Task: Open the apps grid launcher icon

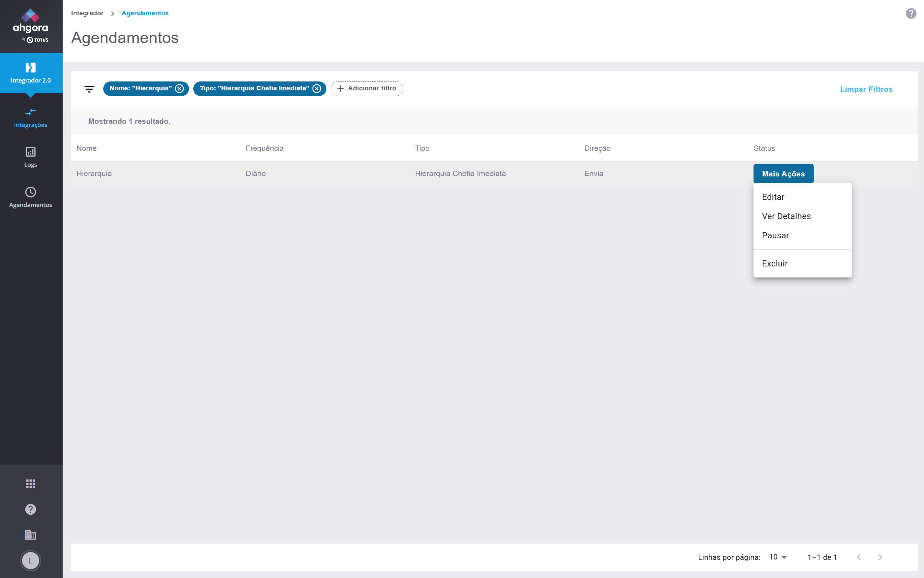Action: click(31, 484)
